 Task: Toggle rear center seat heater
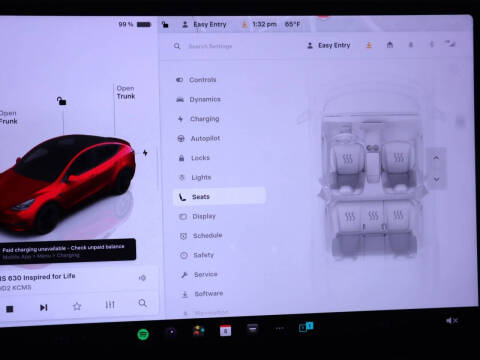click(x=373, y=216)
